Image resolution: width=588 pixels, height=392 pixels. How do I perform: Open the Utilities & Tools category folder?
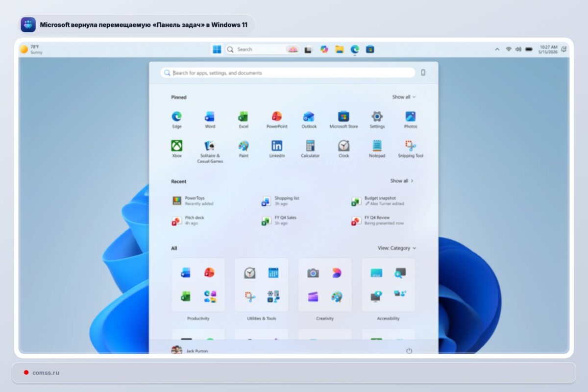pyautogui.click(x=261, y=285)
